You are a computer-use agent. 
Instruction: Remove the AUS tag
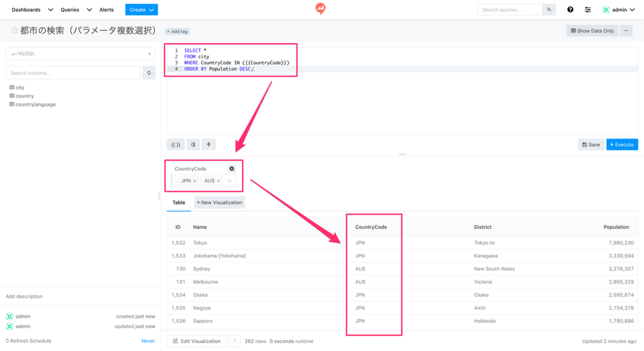[218, 181]
